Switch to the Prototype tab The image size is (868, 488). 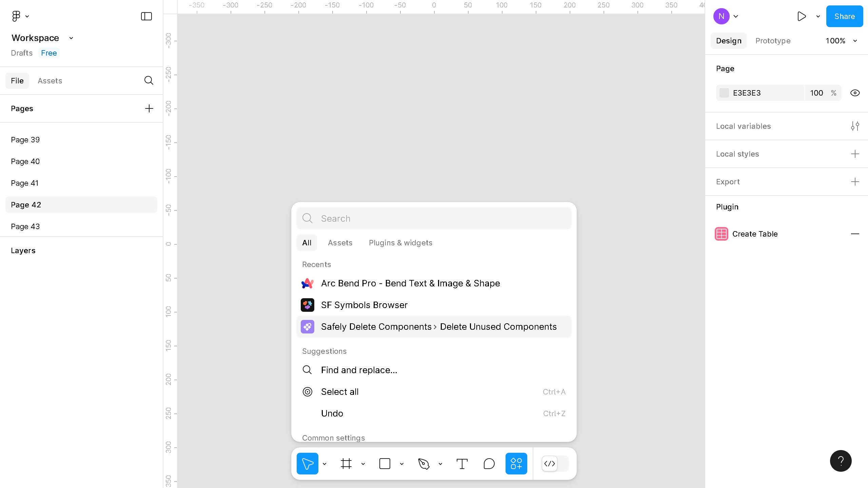coord(773,41)
